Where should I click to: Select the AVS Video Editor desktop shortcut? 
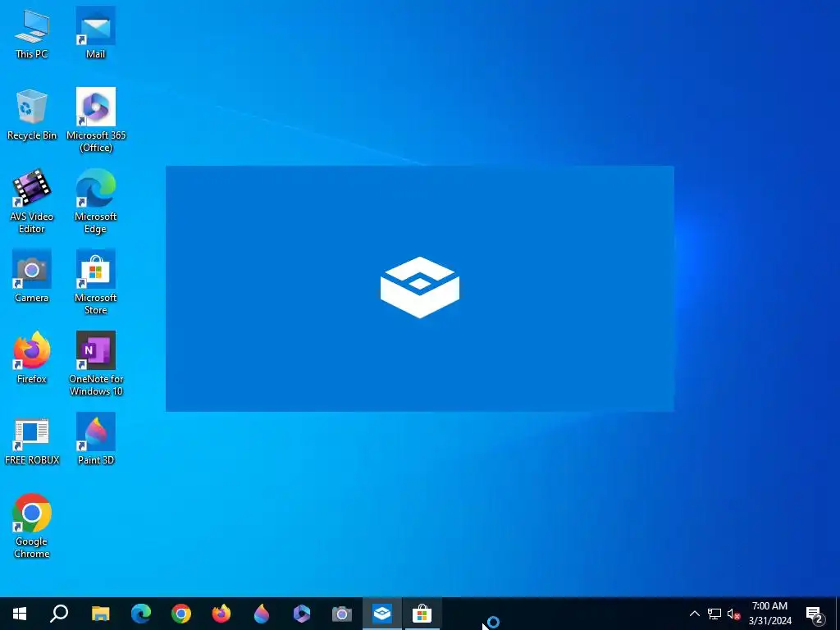point(32,202)
